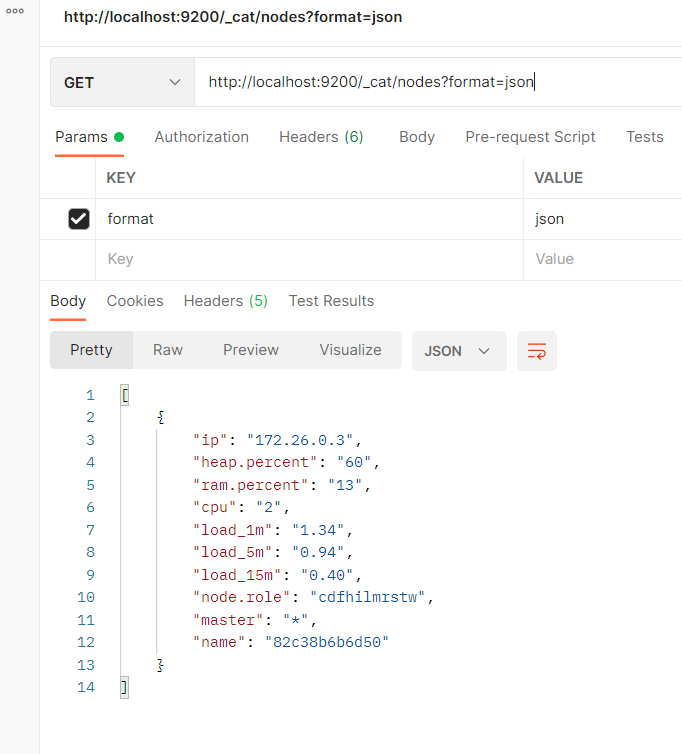Click the three-dots icon in left sidebar

tap(15, 11)
